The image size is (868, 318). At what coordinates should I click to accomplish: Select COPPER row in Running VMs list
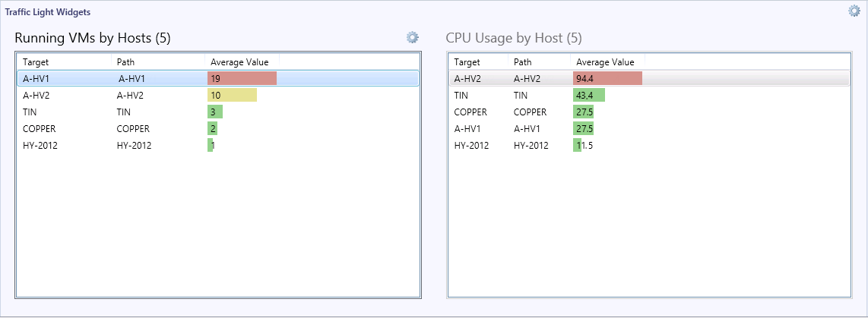click(217, 128)
